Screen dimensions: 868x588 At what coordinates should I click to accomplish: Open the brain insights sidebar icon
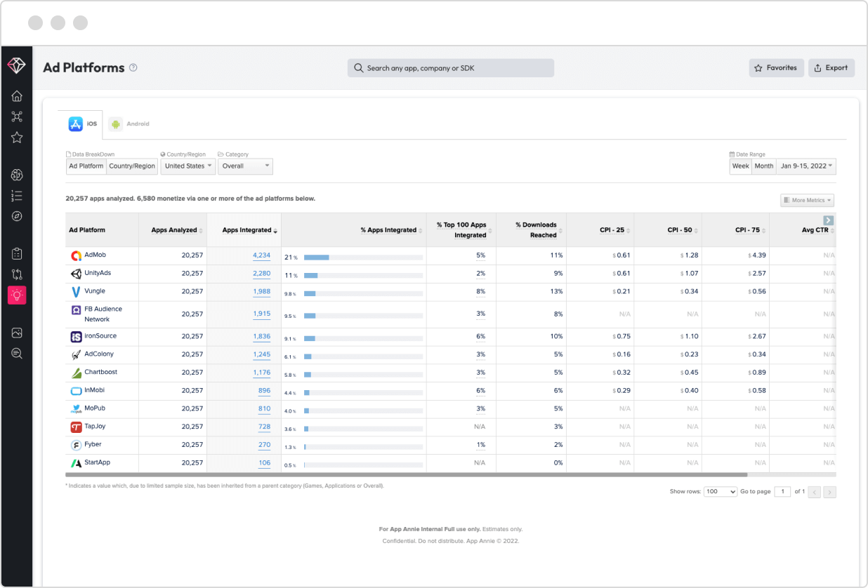coord(17,175)
